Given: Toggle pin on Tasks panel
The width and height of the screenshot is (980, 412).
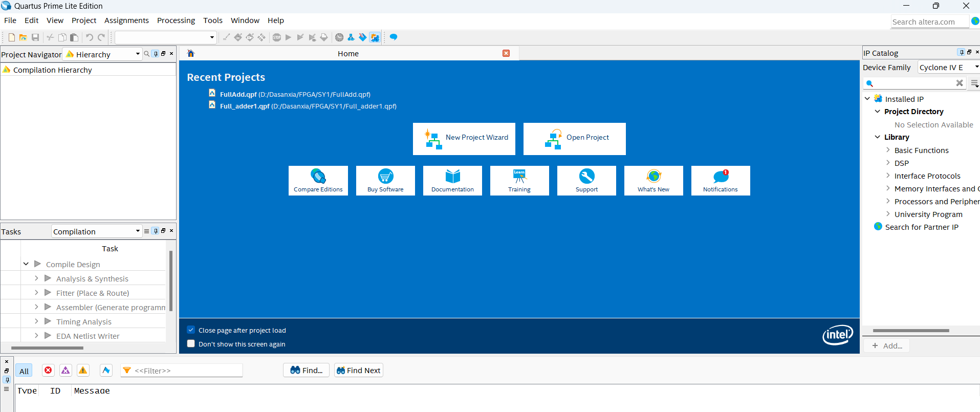Looking at the screenshot, I should pyautogui.click(x=156, y=231).
